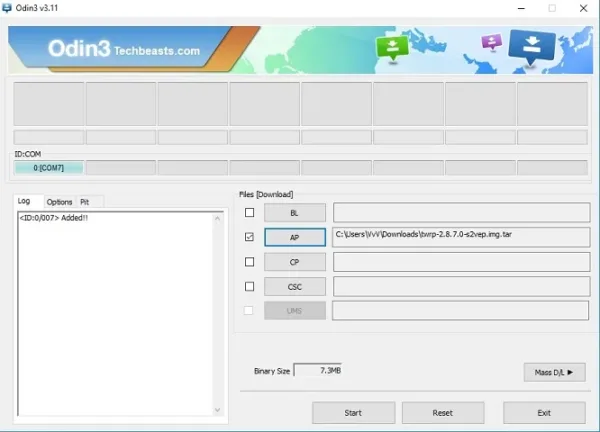The image size is (600, 432).
Task: Click log scrollbar down arrow
Action: tap(217, 410)
